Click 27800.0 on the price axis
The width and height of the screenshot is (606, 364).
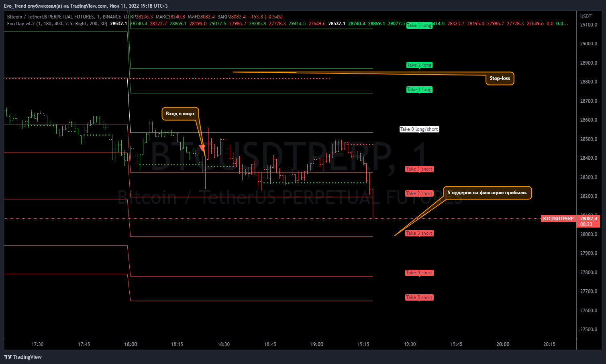point(589,272)
